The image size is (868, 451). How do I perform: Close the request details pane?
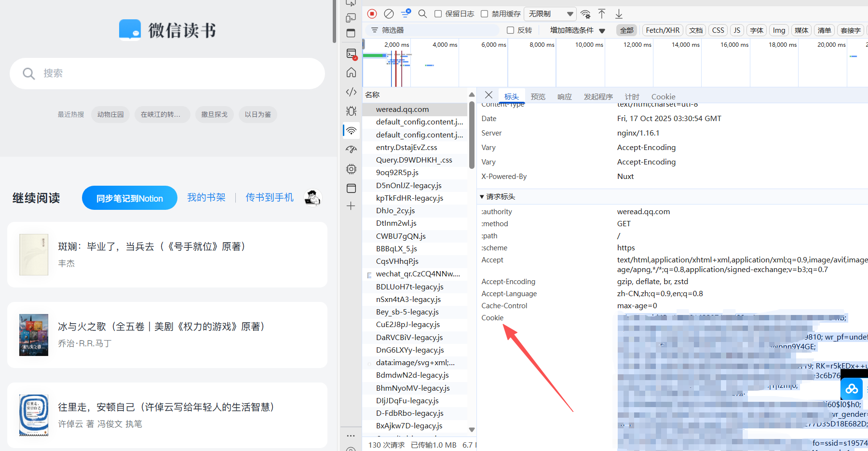click(x=488, y=95)
